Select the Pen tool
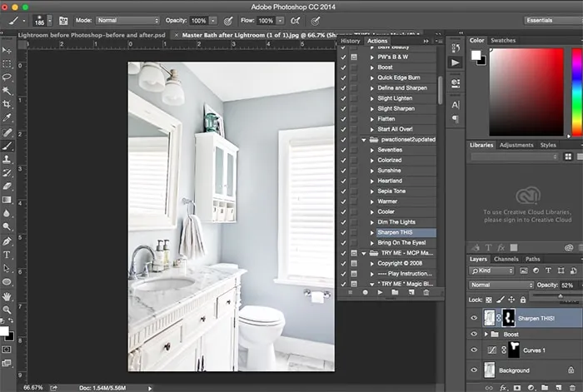Image resolution: width=583 pixels, height=392 pixels. point(7,241)
